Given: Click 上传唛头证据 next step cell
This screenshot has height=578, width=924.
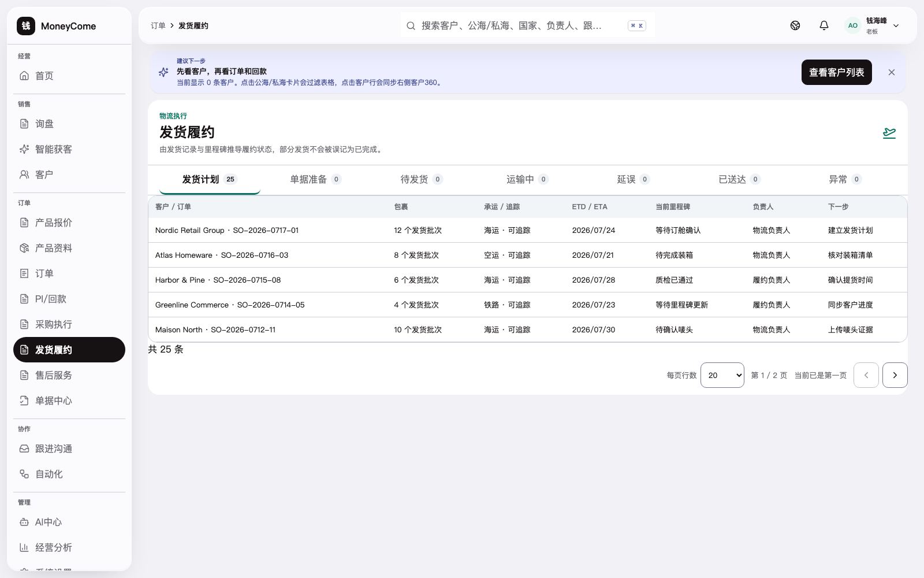Looking at the screenshot, I should click(x=850, y=329).
